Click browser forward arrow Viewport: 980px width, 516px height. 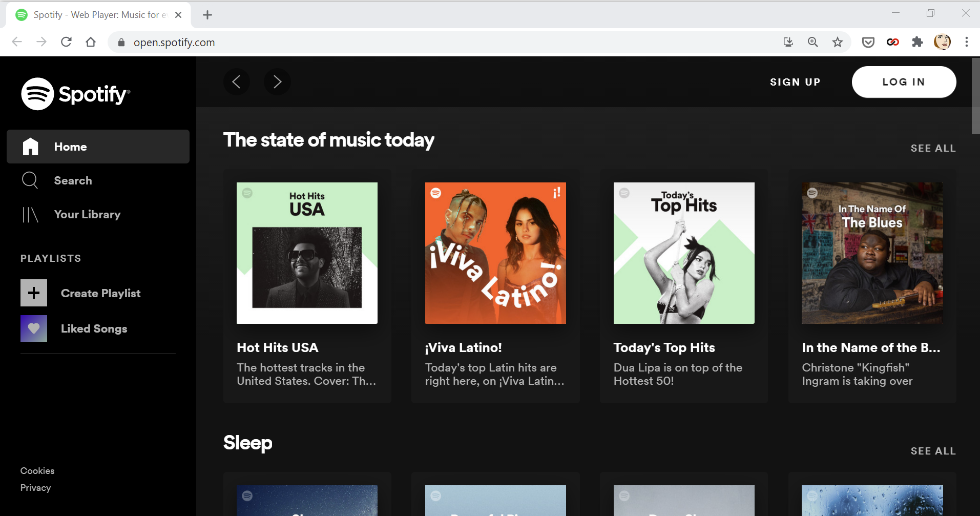[x=41, y=42]
